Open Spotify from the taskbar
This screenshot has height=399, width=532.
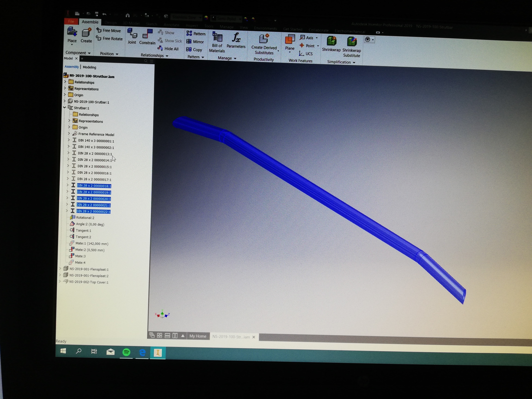(127, 352)
